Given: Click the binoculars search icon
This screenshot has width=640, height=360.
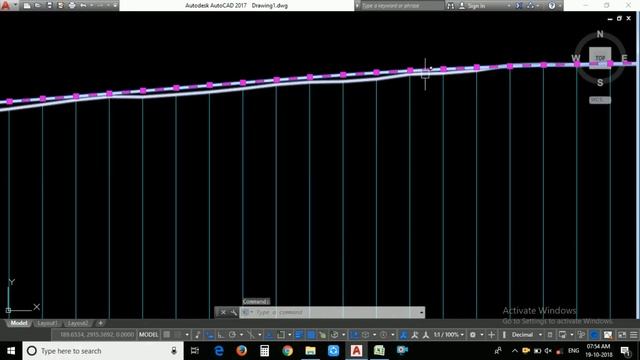Looking at the screenshot, I should click(x=451, y=6).
